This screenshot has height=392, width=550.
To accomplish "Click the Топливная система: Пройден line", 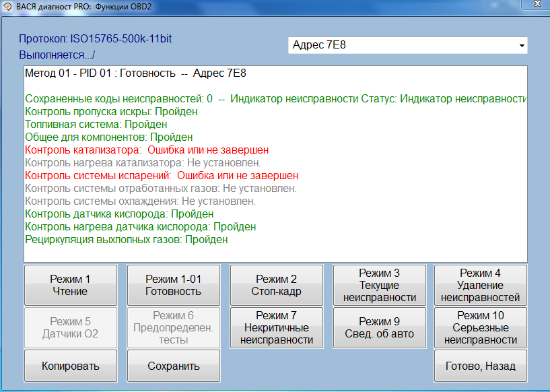I will pos(96,124).
